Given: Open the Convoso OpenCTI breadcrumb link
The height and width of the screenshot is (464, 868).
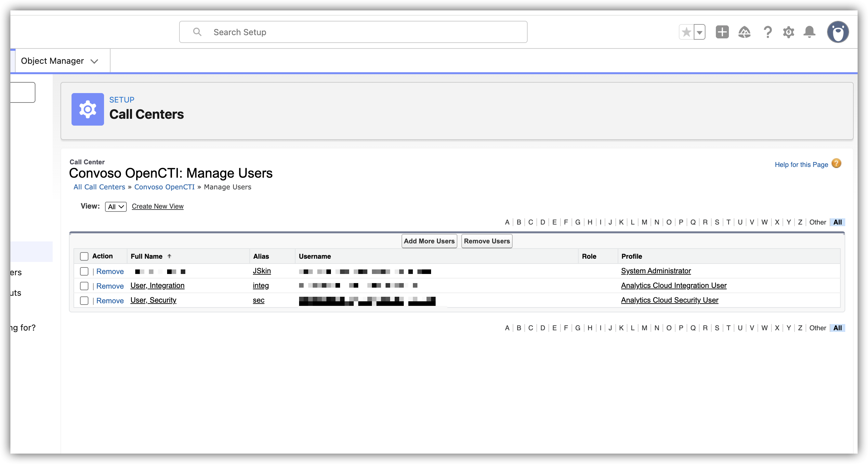Looking at the screenshot, I should (164, 187).
